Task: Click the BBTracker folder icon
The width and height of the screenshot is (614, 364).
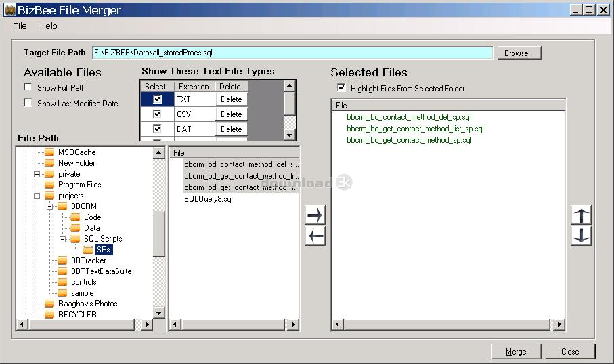Action: [x=63, y=260]
